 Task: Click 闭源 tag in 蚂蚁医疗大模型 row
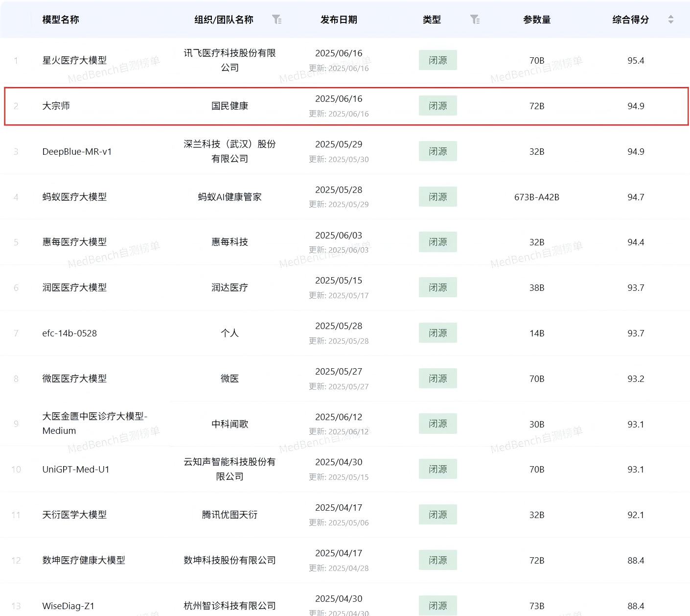[x=438, y=197]
